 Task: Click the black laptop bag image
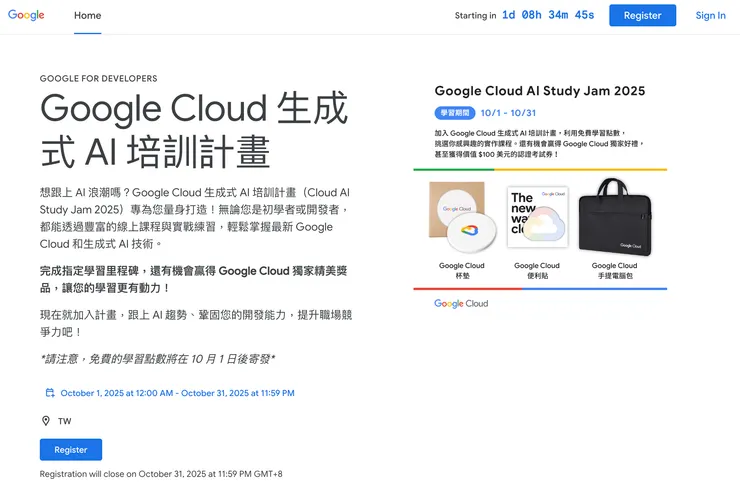615,218
